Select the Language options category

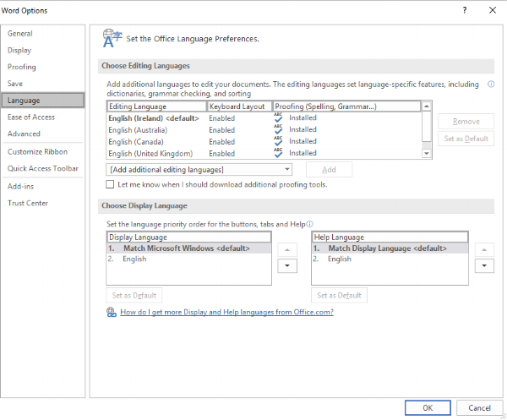click(43, 101)
